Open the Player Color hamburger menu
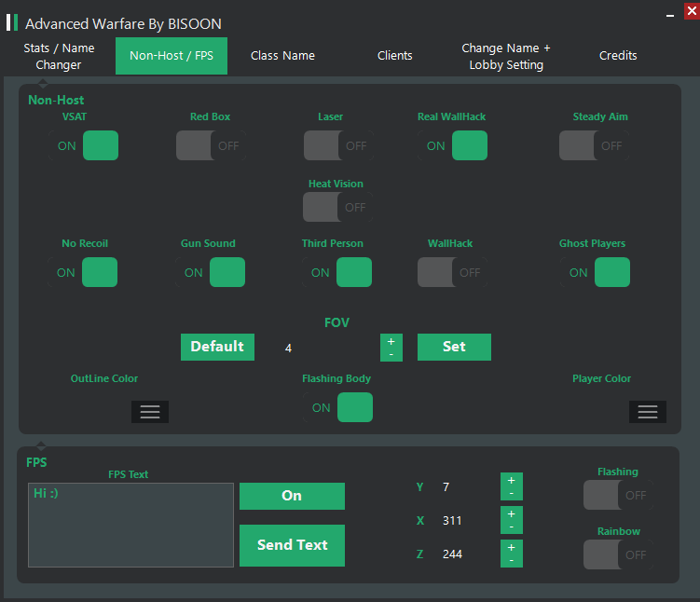The image size is (700, 602). coord(648,412)
